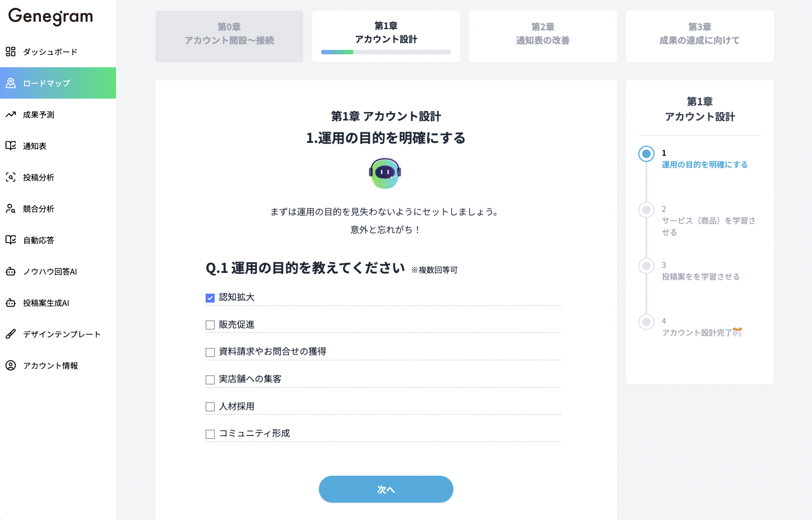Click the 通知表 book icon
Screen dimensions: 812x520
click(11, 146)
